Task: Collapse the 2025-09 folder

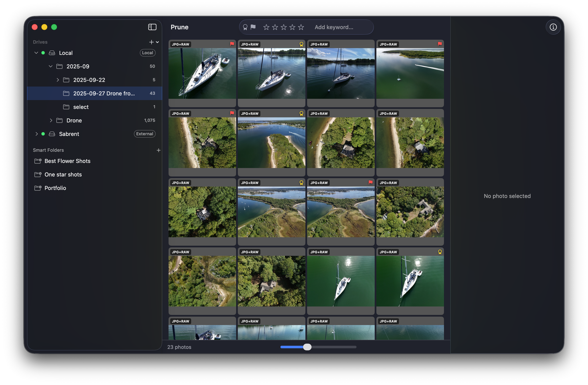Action: click(51, 66)
